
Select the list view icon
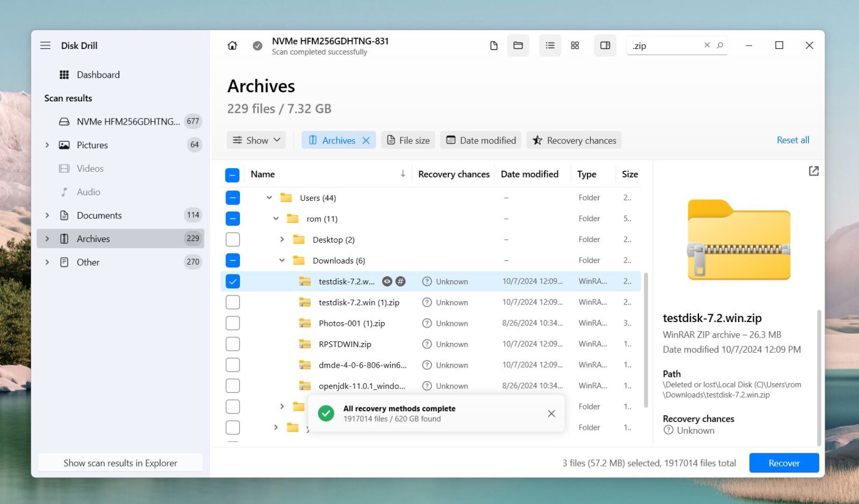tap(550, 46)
